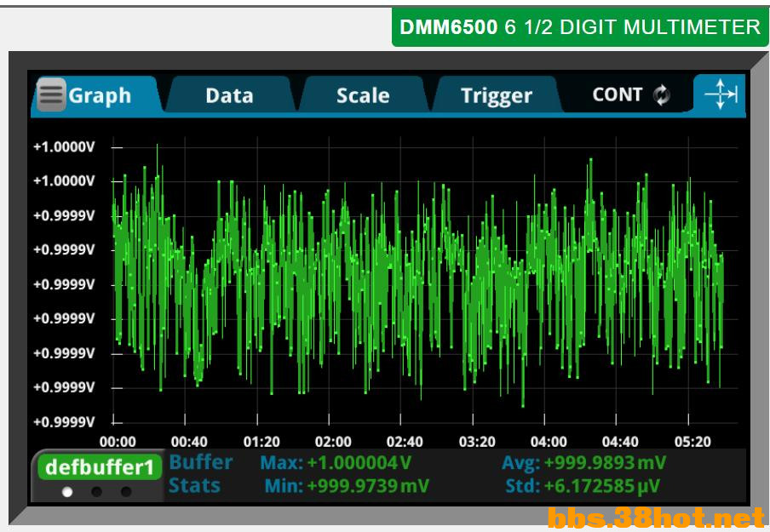Go to the Trigger tab
770x532 pixels.
(496, 95)
